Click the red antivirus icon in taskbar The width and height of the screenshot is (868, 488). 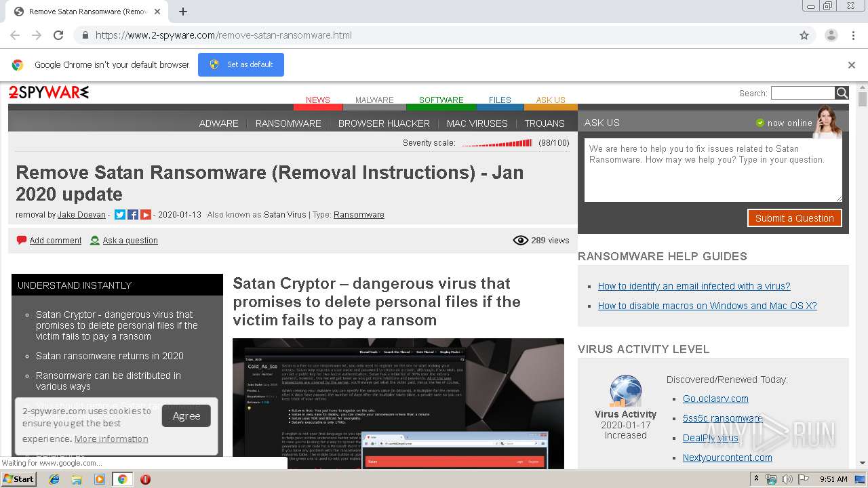click(x=145, y=479)
